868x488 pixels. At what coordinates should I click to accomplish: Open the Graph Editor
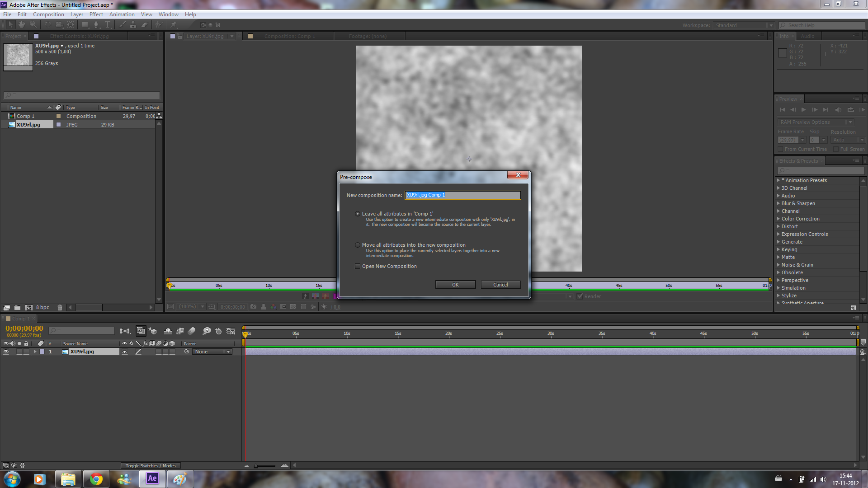(x=231, y=331)
